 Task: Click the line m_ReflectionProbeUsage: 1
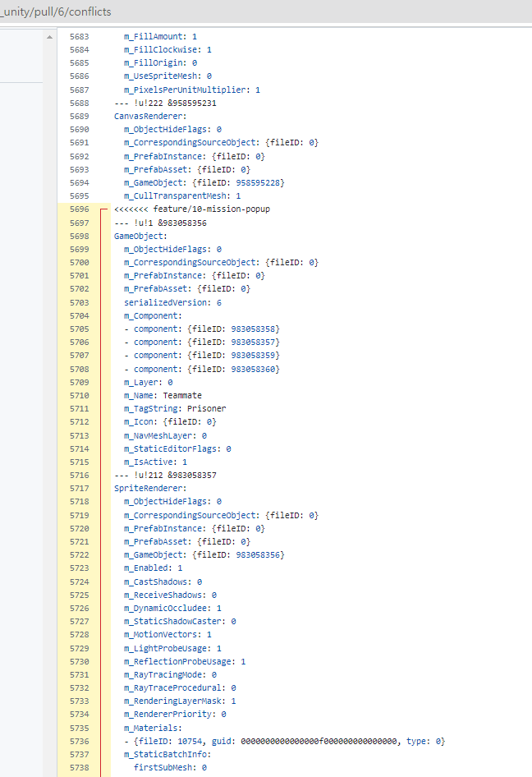[184, 661]
